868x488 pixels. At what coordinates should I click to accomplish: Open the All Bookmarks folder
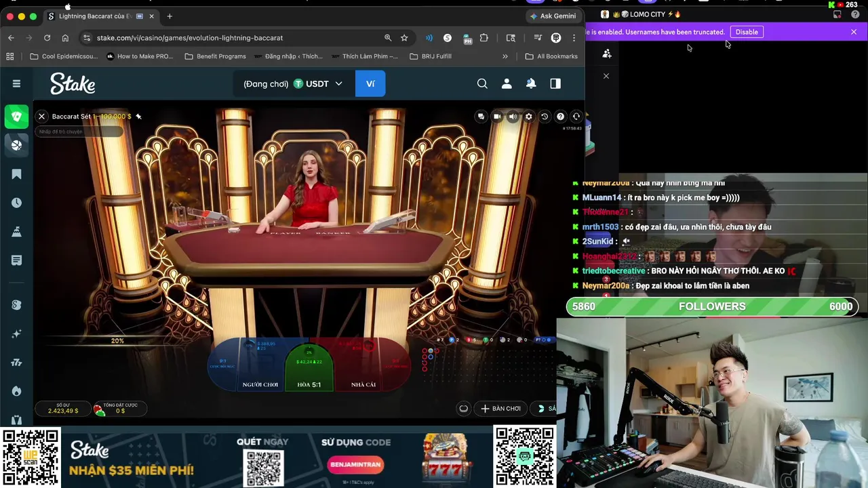(x=551, y=56)
